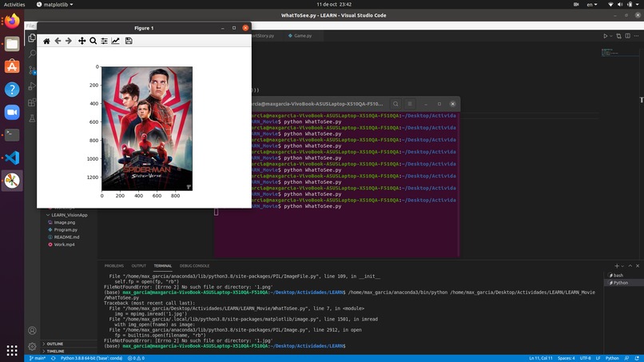Click the feedback icon in status bar
644x362 pixels.
point(626,358)
